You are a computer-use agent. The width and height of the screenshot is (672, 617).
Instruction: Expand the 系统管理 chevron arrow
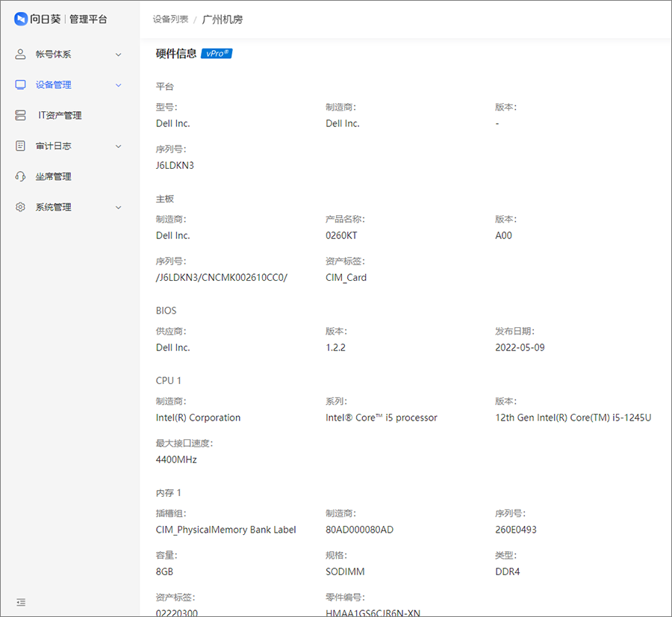118,208
